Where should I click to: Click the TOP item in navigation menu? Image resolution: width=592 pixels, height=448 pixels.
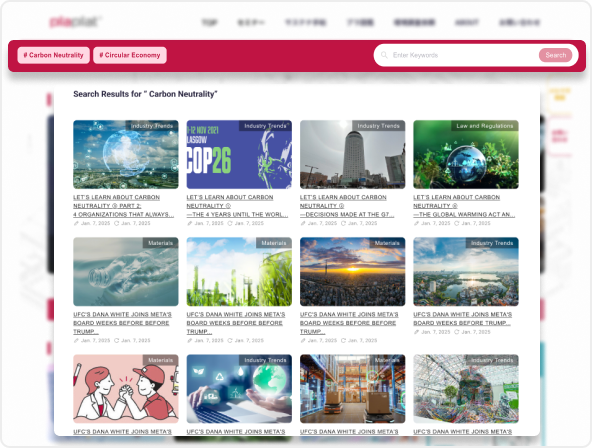click(x=210, y=23)
